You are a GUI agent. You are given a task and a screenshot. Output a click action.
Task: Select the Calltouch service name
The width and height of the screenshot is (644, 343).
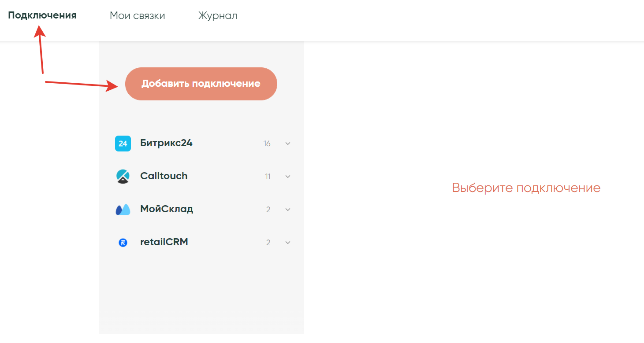point(164,176)
